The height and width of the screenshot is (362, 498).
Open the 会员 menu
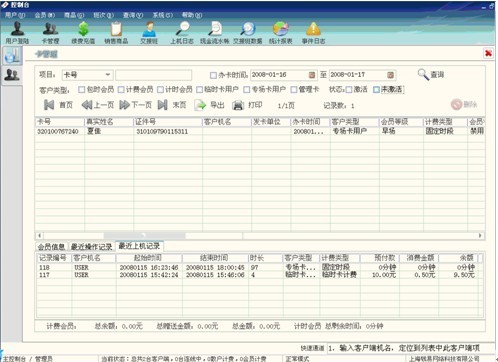[45, 15]
